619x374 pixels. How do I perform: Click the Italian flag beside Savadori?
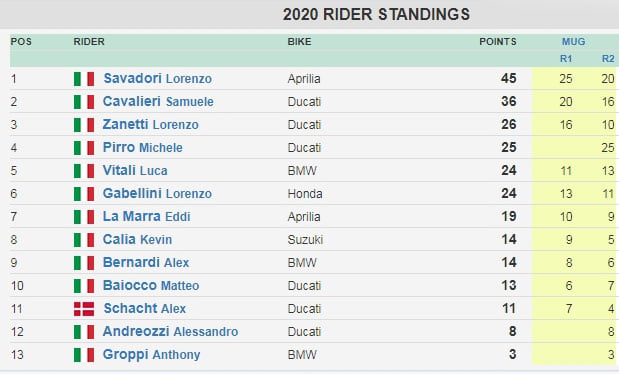click(84, 79)
